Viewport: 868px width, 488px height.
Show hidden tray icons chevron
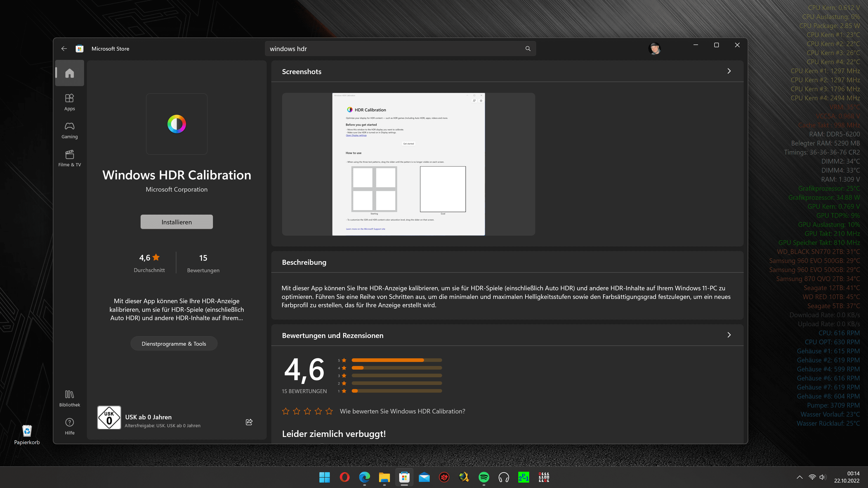coord(800,477)
